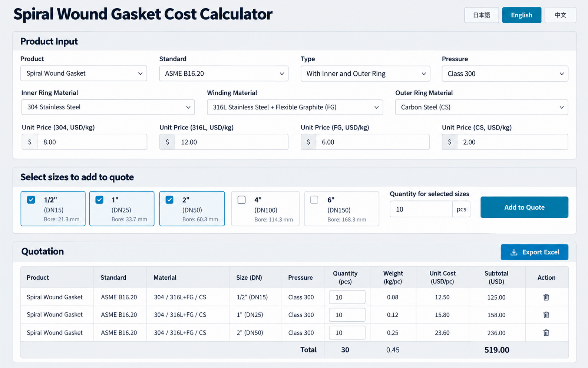Uncheck the 1" (DN25) size checkbox
The height and width of the screenshot is (368, 588).
[x=99, y=200]
